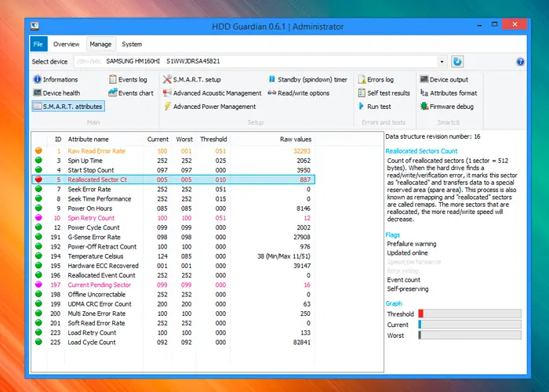This screenshot has height=392, width=549.
Task: Switch to the System tab
Action: tap(132, 44)
